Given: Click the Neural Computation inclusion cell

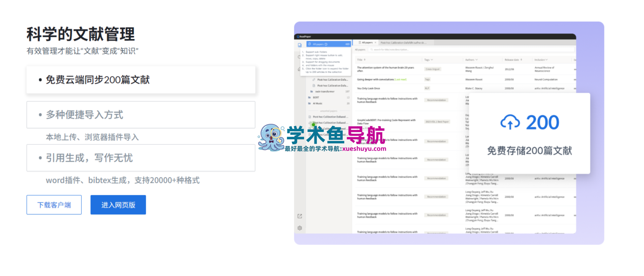Looking at the screenshot, I should coord(546,79).
